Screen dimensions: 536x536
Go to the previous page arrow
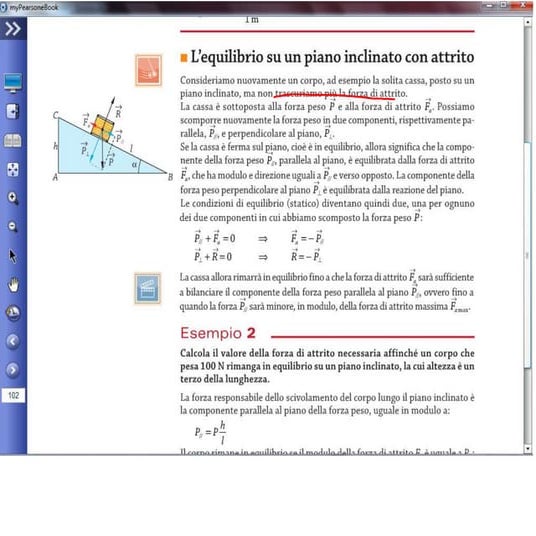tap(13, 341)
